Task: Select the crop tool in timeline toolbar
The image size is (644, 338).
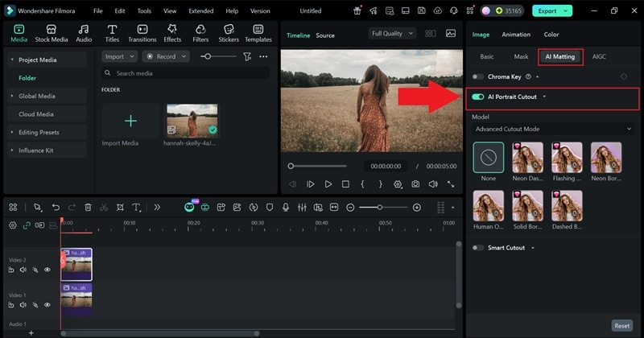Action: coord(120,208)
